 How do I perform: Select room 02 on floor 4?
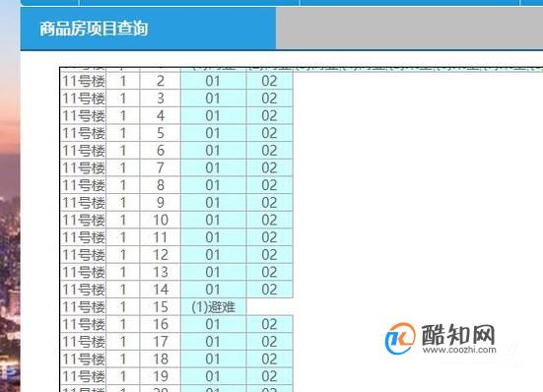(269, 115)
